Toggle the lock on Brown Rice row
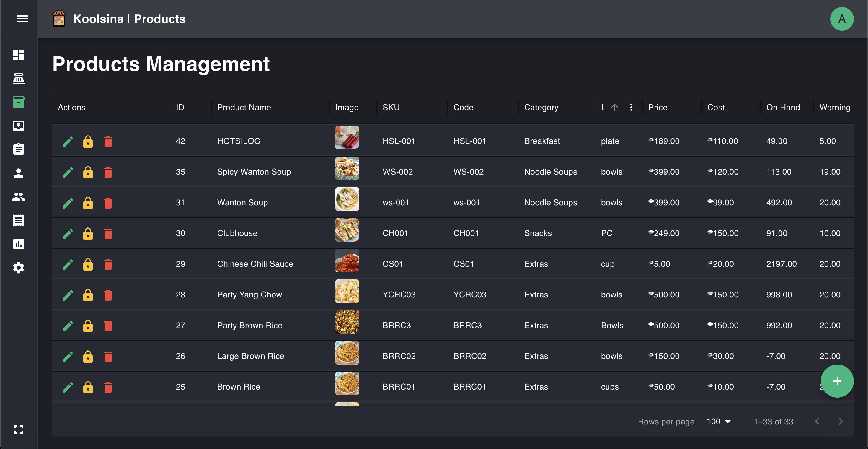The image size is (868, 449). (x=88, y=387)
